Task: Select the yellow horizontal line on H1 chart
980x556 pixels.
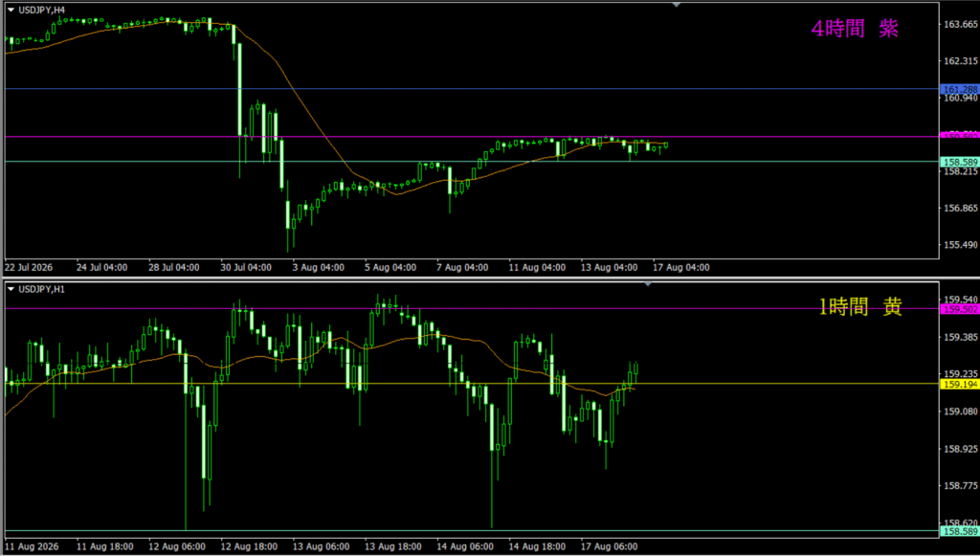Action: pyautogui.click(x=472, y=384)
